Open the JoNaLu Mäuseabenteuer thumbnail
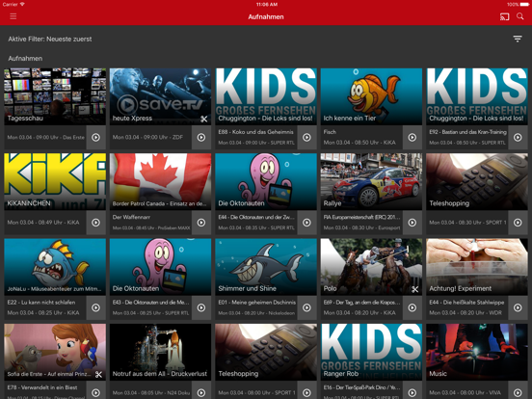This screenshot has width=532, height=399. coord(55,267)
